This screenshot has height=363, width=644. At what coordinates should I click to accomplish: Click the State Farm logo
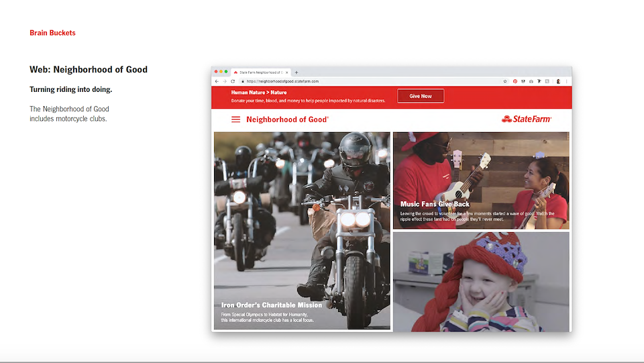(x=527, y=119)
